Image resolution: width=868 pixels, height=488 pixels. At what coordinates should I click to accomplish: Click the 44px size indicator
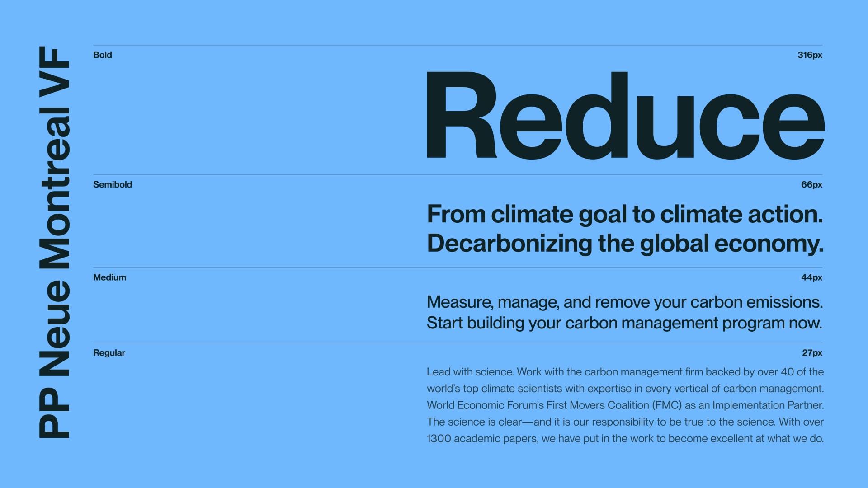click(812, 277)
